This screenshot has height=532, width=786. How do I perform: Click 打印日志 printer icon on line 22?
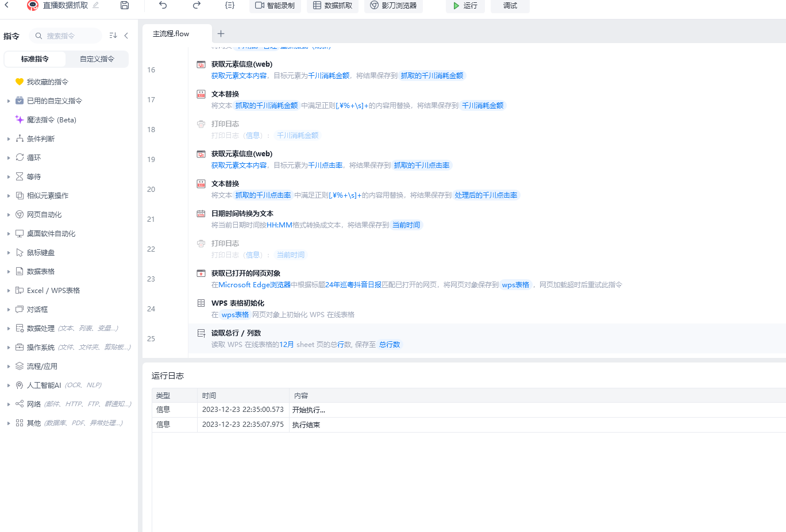click(201, 244)
